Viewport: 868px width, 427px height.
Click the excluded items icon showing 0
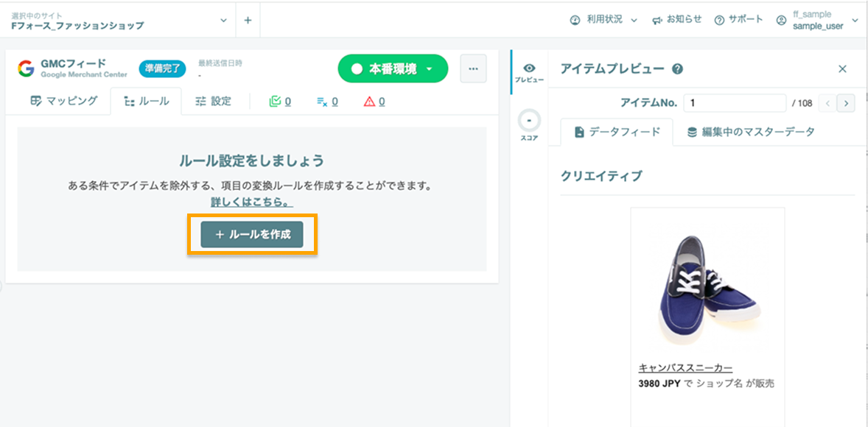click(323, 102)
